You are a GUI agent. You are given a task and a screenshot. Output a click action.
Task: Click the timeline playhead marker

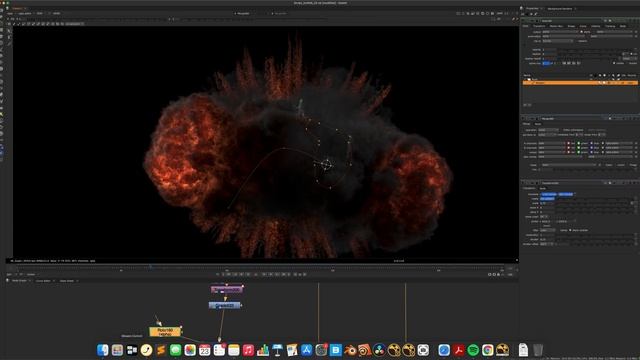click(150, 267)
